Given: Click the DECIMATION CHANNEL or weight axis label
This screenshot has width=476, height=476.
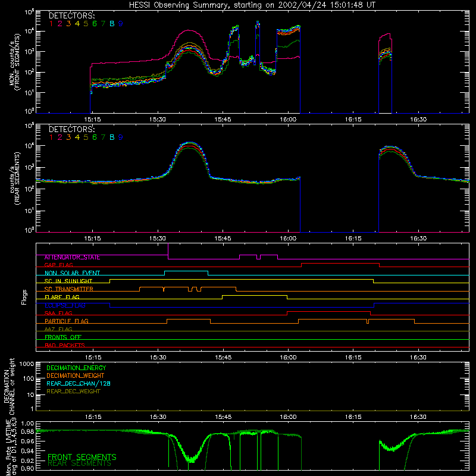Looking at the screenshot, I should click(x=9, y=386).
